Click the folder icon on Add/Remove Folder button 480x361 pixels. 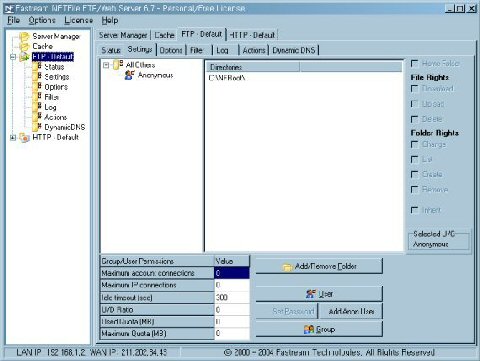287,267
